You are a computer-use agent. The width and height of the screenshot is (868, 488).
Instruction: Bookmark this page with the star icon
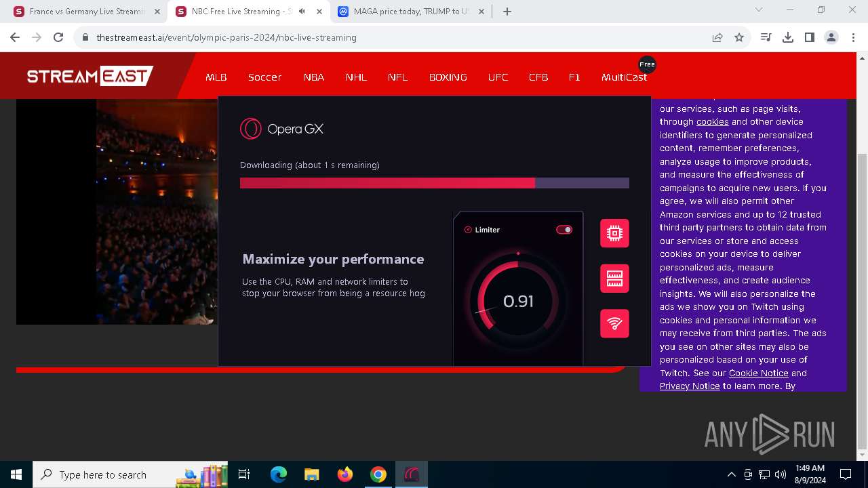(739, 37)
